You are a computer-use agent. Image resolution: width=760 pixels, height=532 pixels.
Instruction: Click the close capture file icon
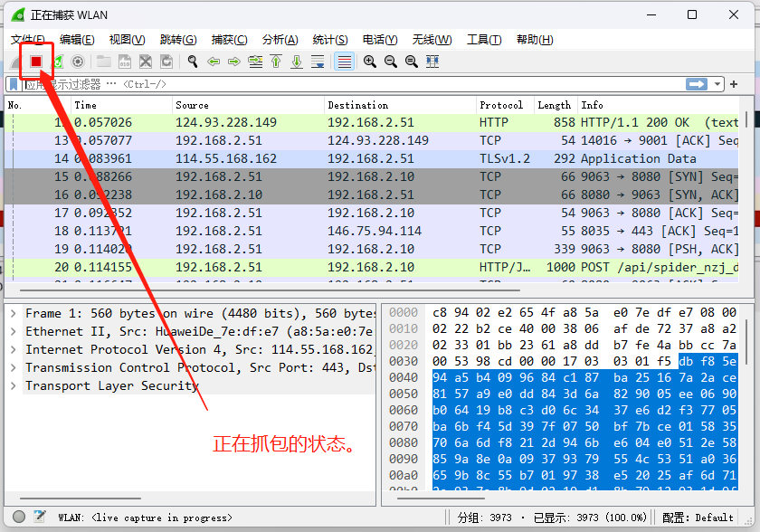tap(146, 62)
